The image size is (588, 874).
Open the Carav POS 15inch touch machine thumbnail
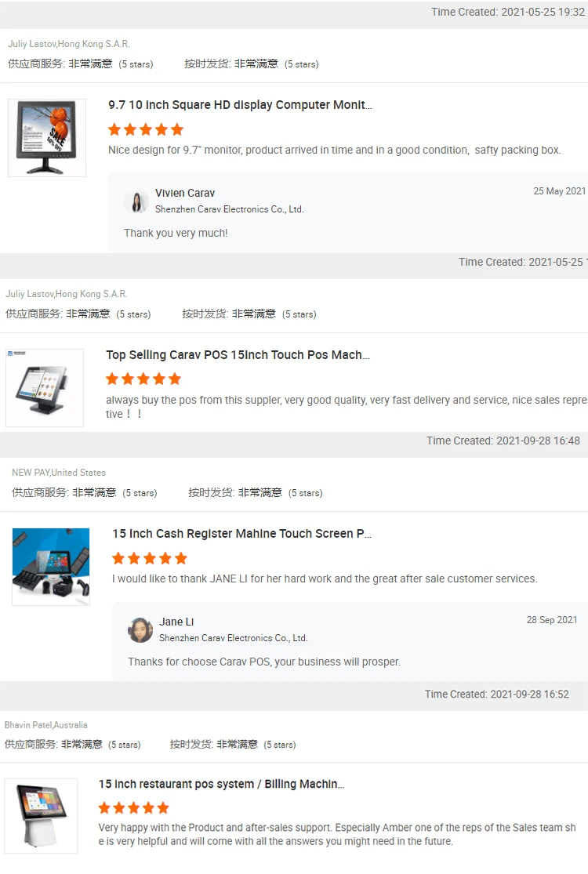coord(45,388)
